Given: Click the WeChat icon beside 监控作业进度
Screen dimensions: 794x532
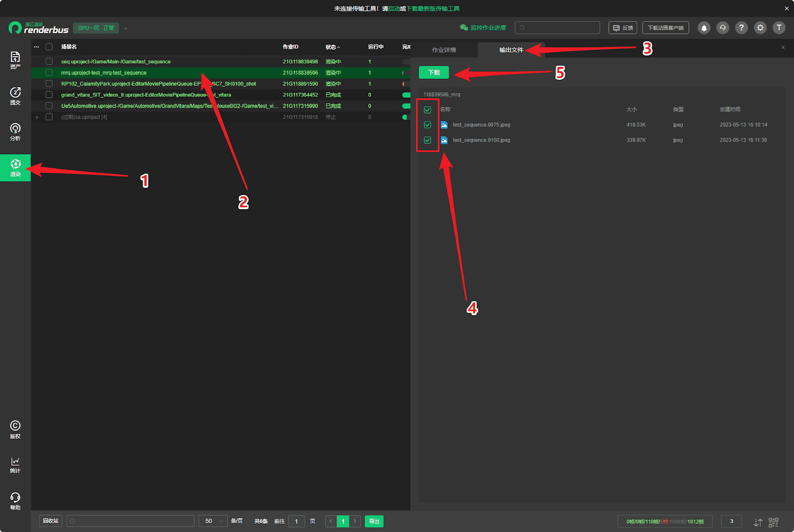Looking at the screenshot, I should (x=464, y=28).
